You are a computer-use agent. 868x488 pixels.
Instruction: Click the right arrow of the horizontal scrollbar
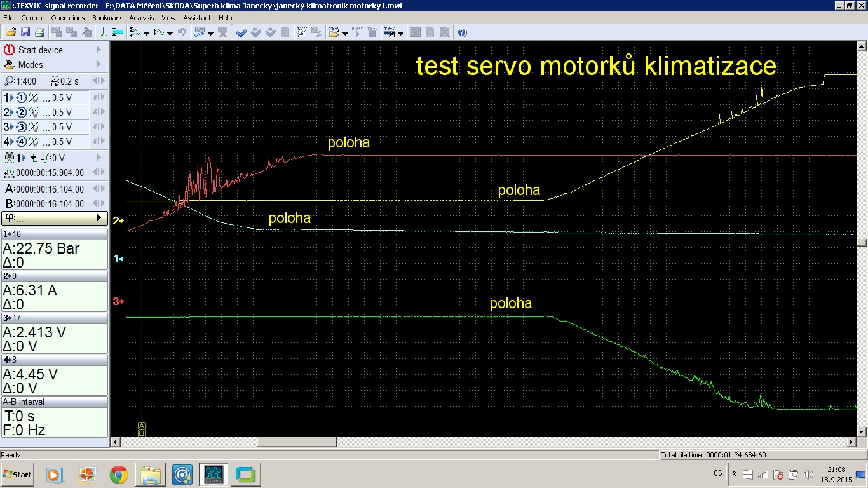coord(851,442)
